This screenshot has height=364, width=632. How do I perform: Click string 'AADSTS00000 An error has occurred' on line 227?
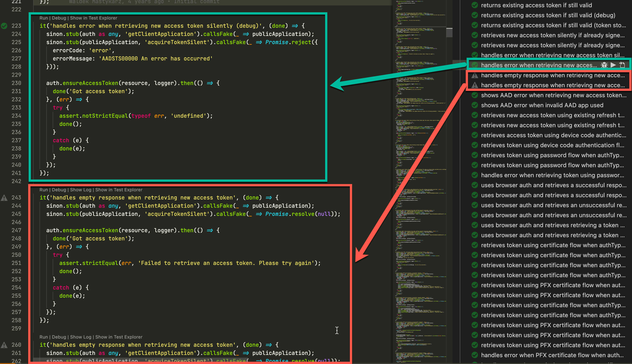pos(156,58)
